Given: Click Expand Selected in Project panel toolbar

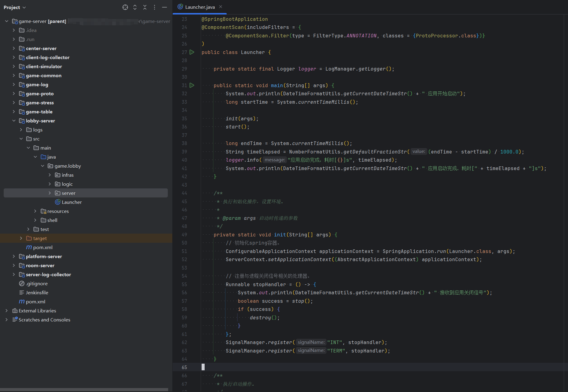Looking at the screenshot, I should [x=135, y=7].
